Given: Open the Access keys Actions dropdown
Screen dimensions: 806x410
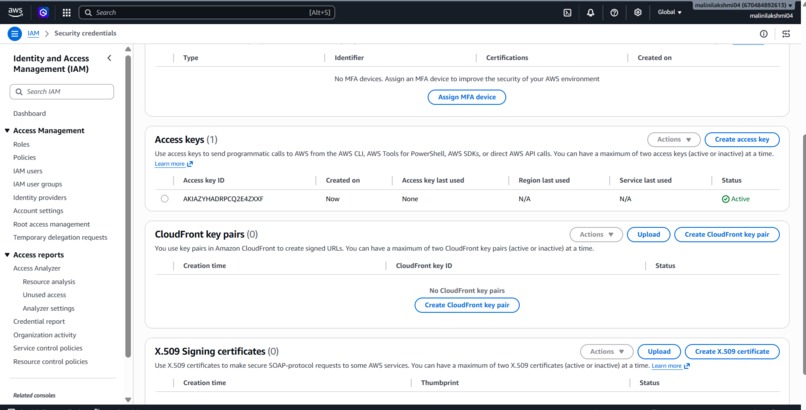Looking at the screenshot, I should point(673,139).
